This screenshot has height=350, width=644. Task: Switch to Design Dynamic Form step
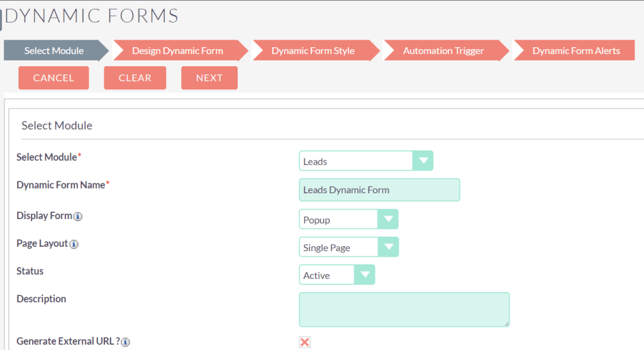click(177, 50)
